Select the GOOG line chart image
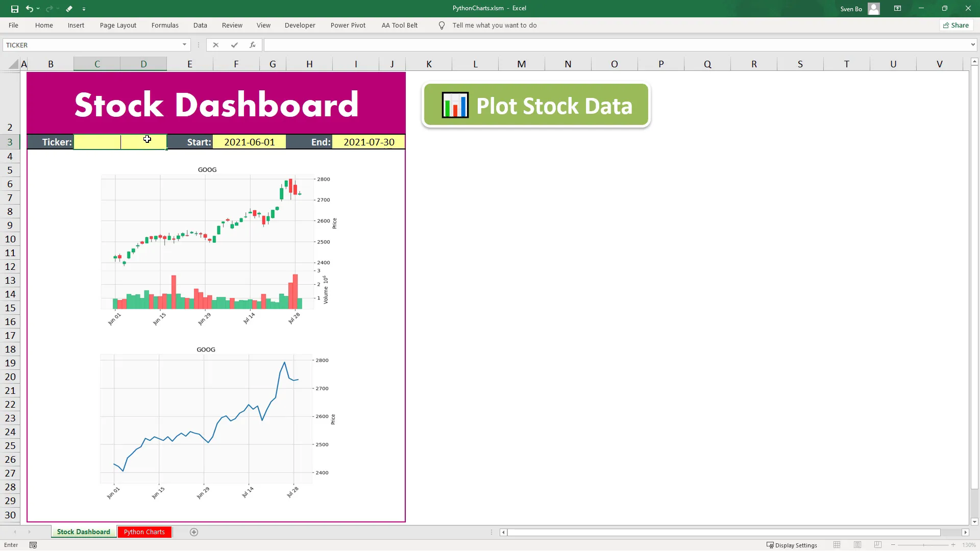Viewport: 980px width, 551px height. 217,425
